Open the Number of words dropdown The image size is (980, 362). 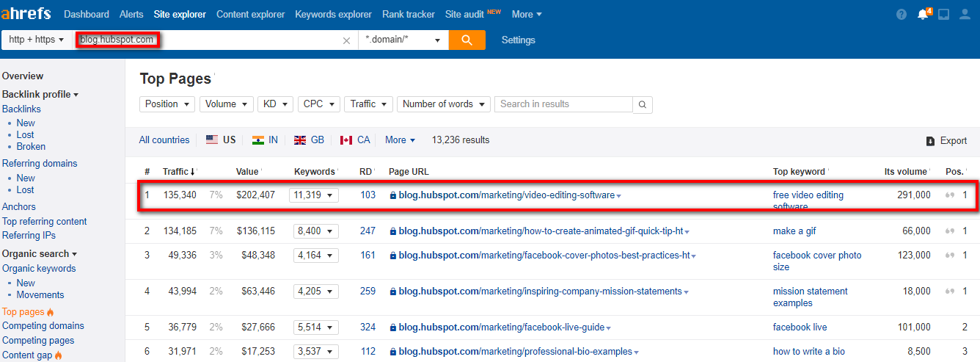(x=444, y=104)
